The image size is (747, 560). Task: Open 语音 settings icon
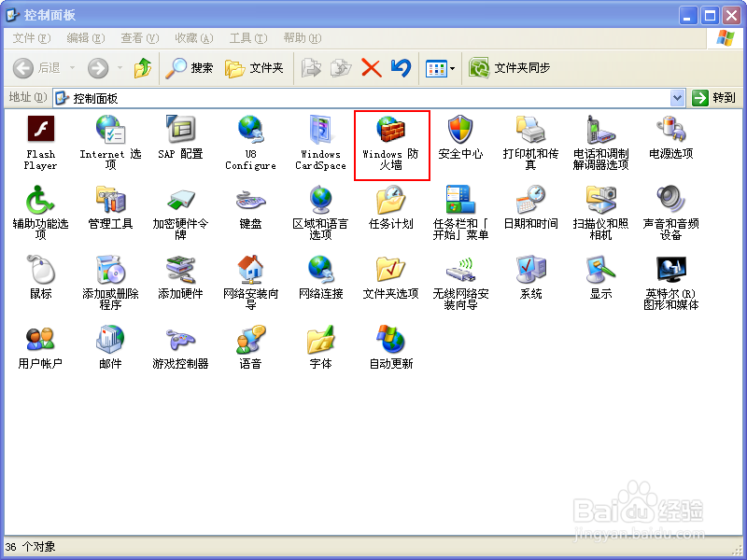[x=250, y=347]
